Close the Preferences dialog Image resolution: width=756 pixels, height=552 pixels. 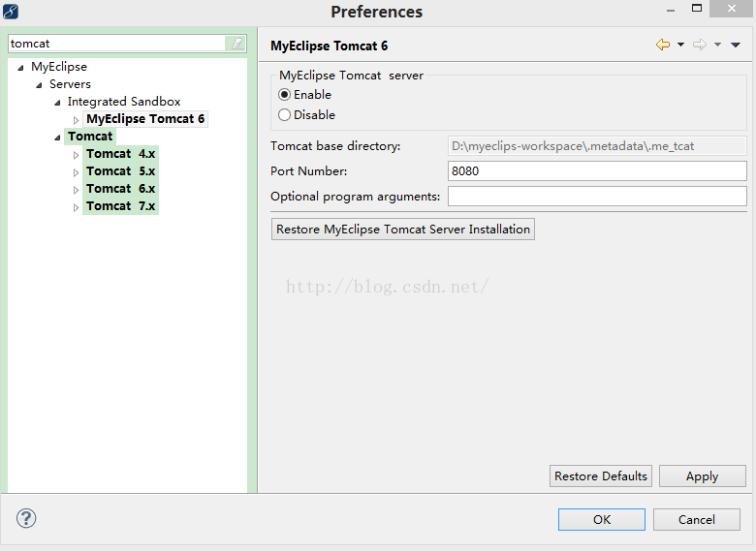coord(732,8)
